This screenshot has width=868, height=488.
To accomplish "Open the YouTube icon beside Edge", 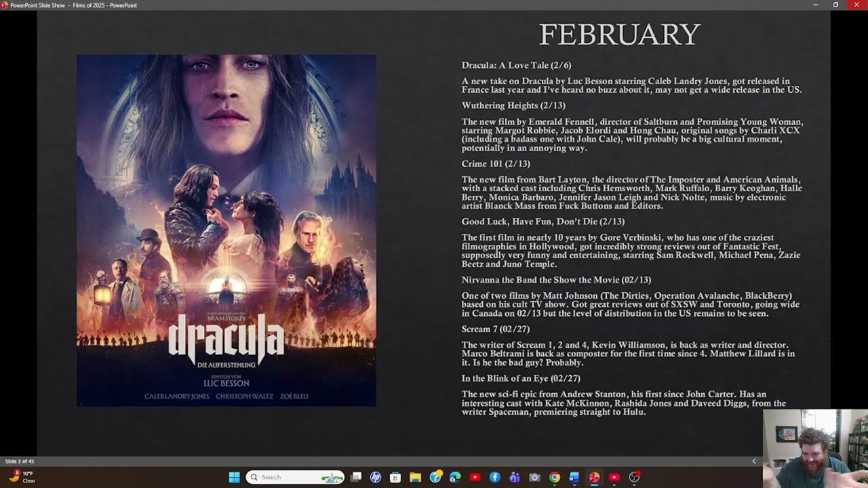I will [475, 477].
